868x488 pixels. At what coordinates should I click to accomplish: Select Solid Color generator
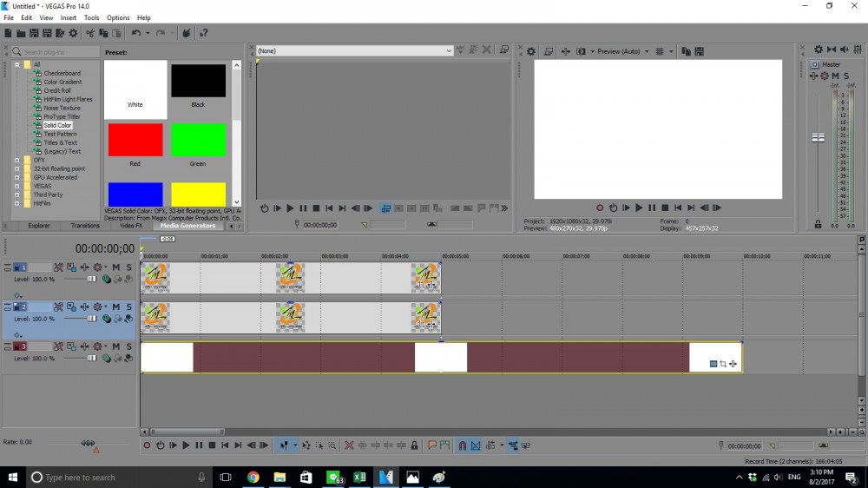click(57, 126)
